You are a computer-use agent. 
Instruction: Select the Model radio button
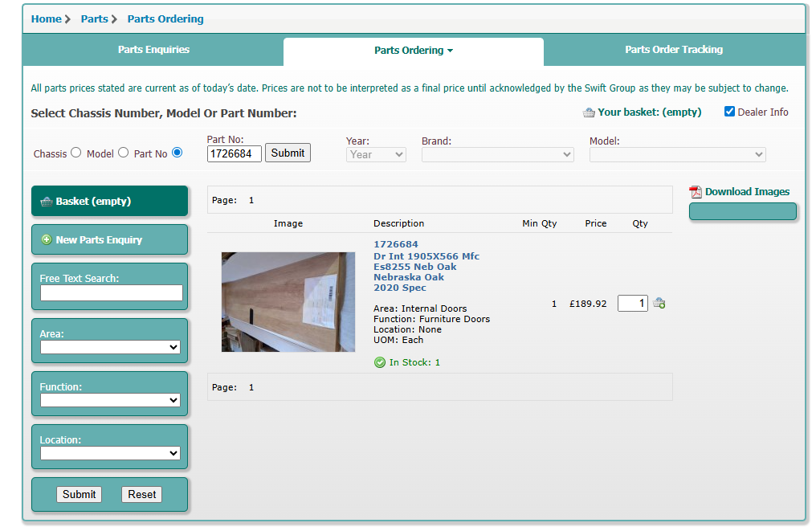123,153
